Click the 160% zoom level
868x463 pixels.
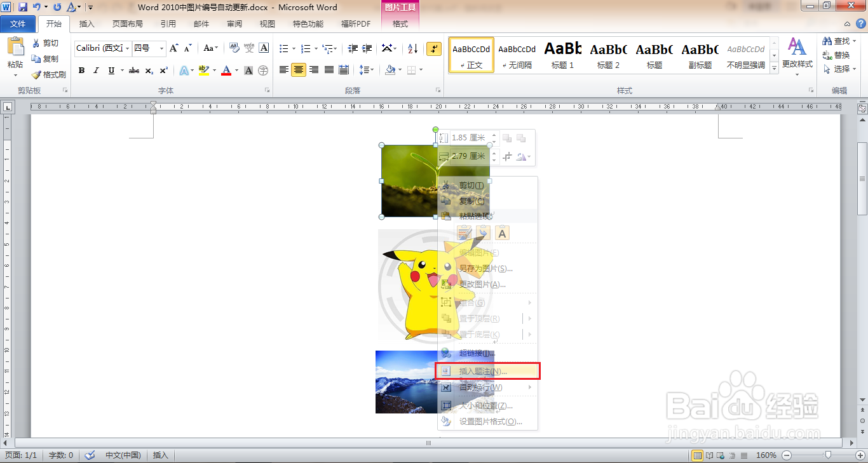(x=766, y=455)
